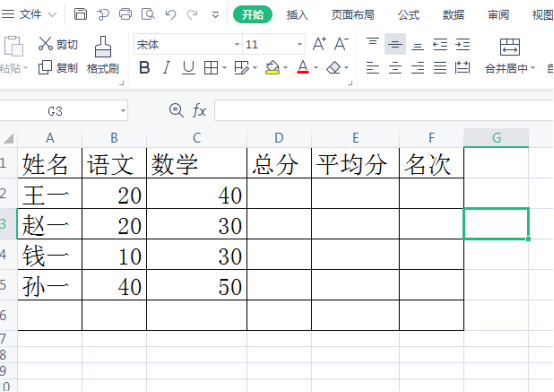
Task: Click the formula bar zoom magnifier icon
Action: pos(176,110)
